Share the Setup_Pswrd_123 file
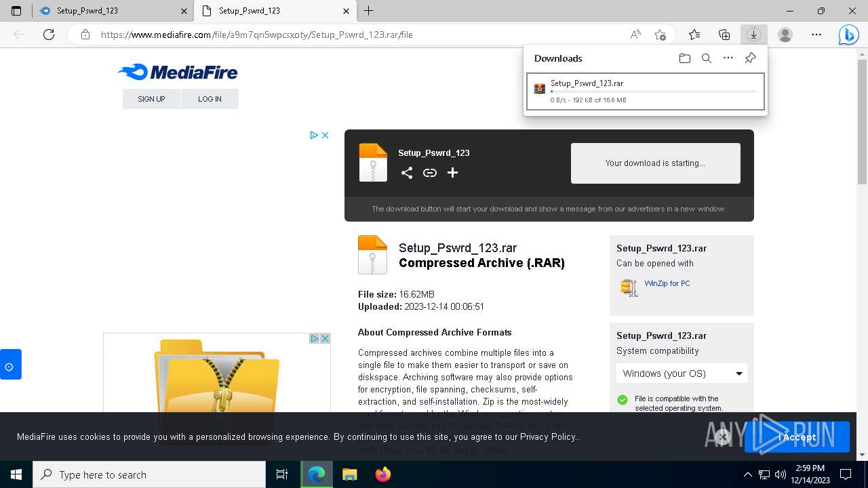Image resolution: width=868 pixels, height=488 pixels. click(407, 173)
